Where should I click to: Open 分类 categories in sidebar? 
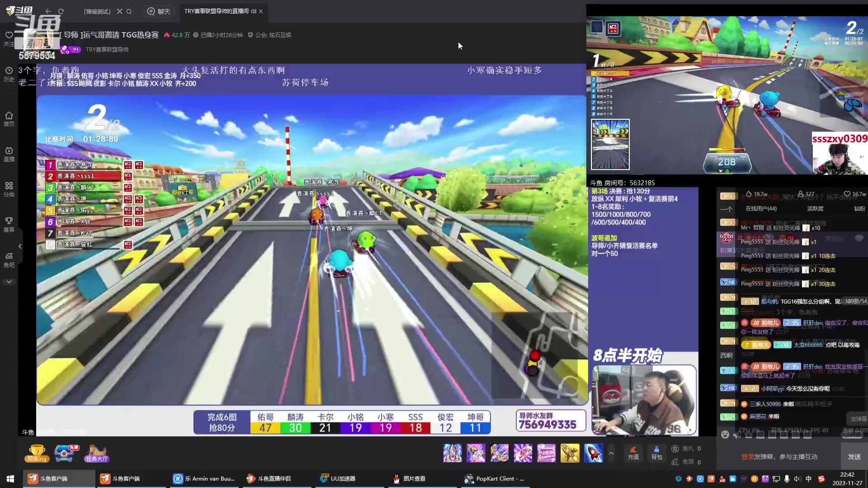(9, 189)
